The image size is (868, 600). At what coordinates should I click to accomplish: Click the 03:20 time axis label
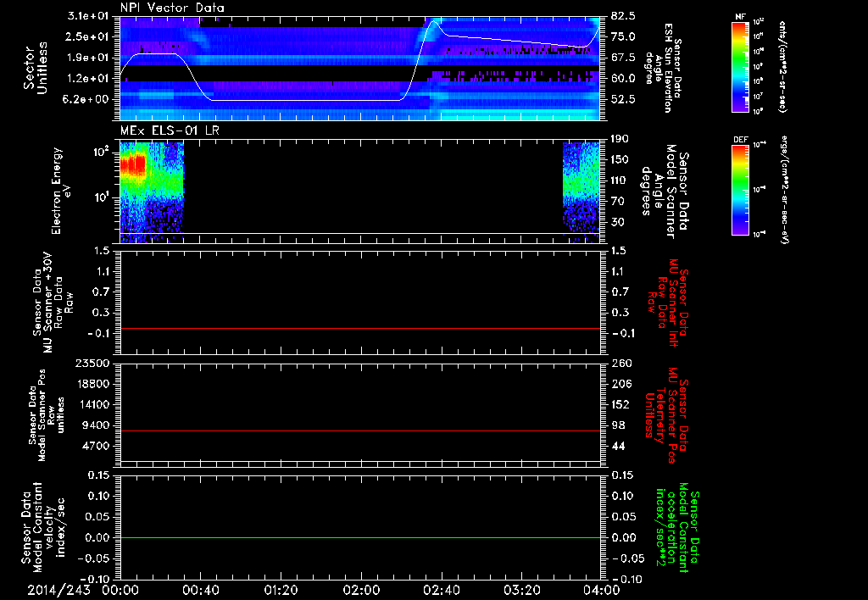pos(521,590)
